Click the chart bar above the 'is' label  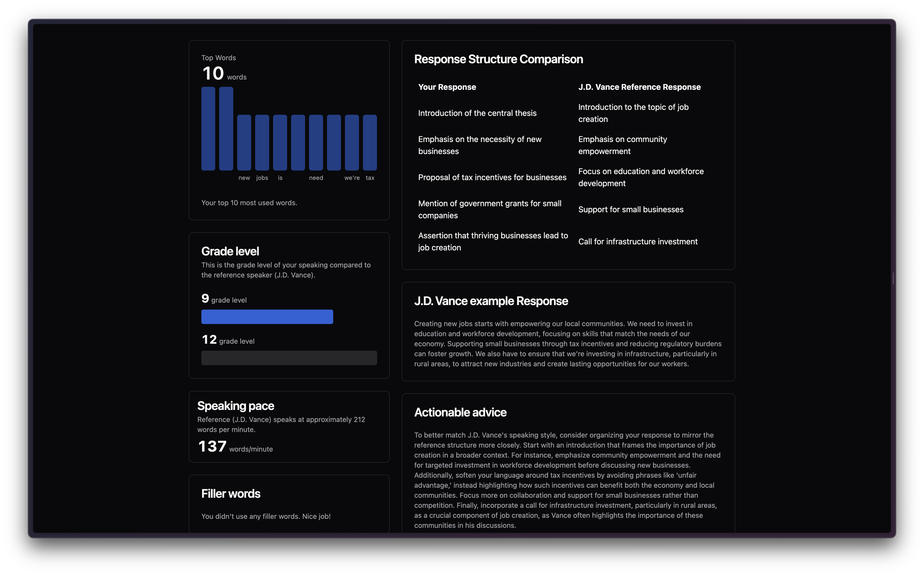point(280,142)
